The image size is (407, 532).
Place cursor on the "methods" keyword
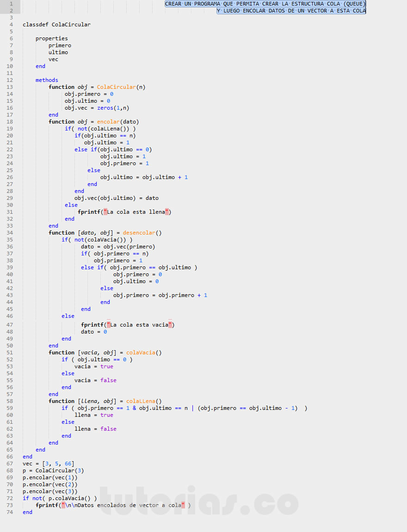(x=47, y=80)
